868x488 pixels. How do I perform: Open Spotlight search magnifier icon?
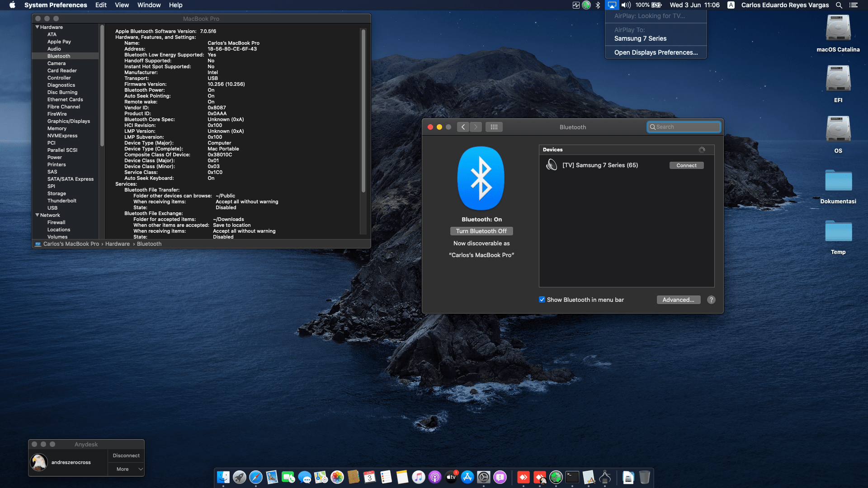coord(839,5)
